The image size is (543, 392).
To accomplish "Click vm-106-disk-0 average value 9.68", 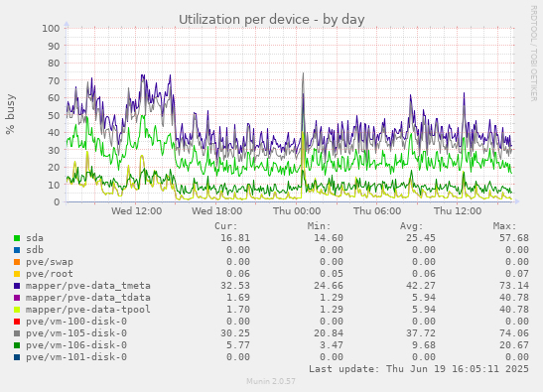I will (424, 345).
